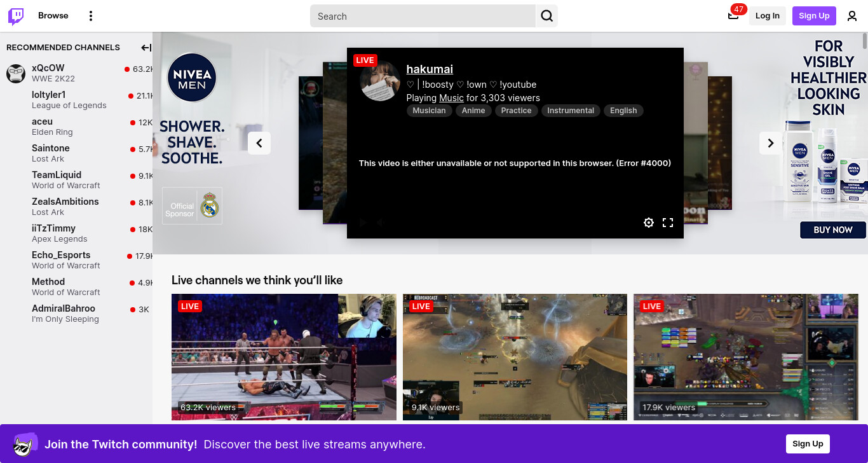Open player settings gear
This screenshot has width=868, height=463.
tap(649, 223)
